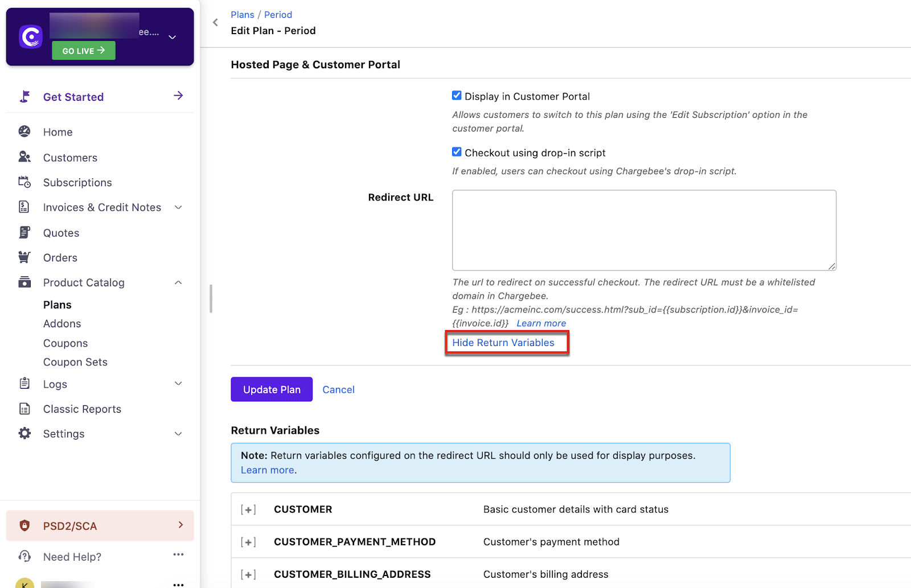This screenshot has width=911, height=588.
Task: Open Addons under Product Catalog
Action: 62,323
